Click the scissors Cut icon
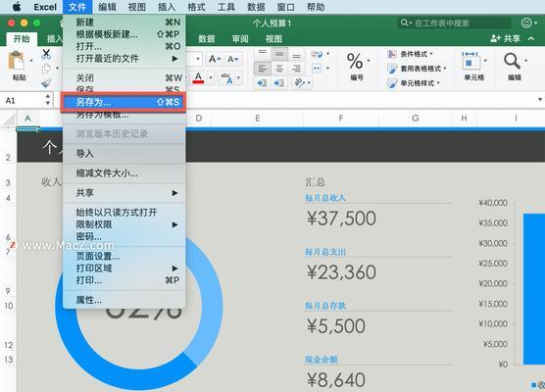Image resolution: width=545 pixels, height=392 pixels. pyautogui.click(x=46, y=54)
